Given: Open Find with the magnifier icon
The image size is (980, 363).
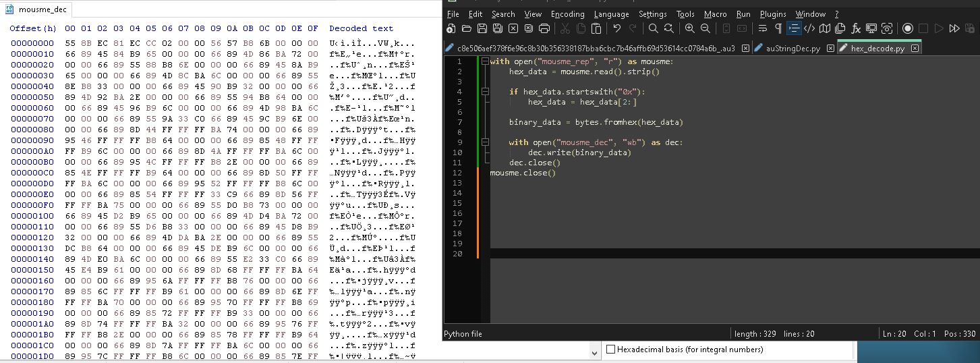Looking at the screenshot, I should [x=653, y=28].
